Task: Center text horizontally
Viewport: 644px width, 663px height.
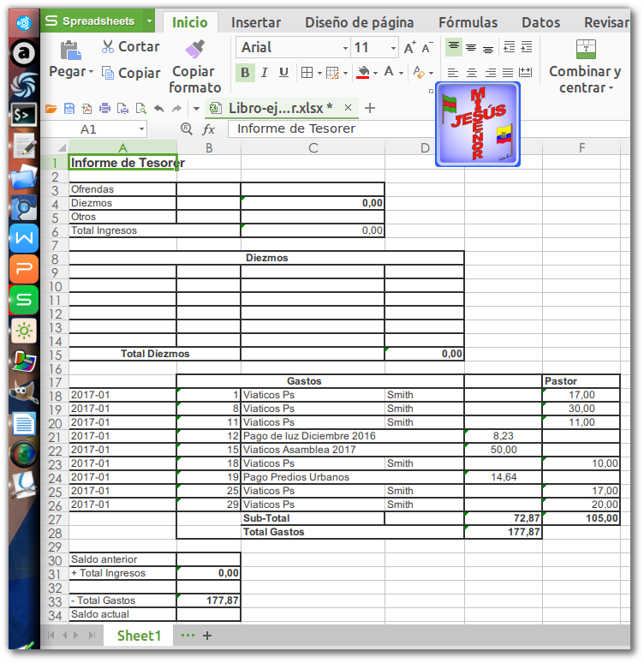Action: tap(472, 73)
